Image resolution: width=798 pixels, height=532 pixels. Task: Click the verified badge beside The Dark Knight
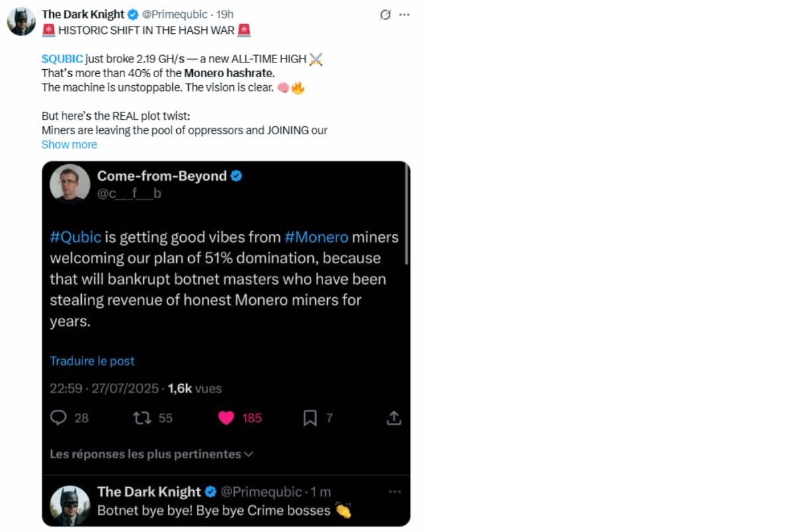tap(133, 15)
